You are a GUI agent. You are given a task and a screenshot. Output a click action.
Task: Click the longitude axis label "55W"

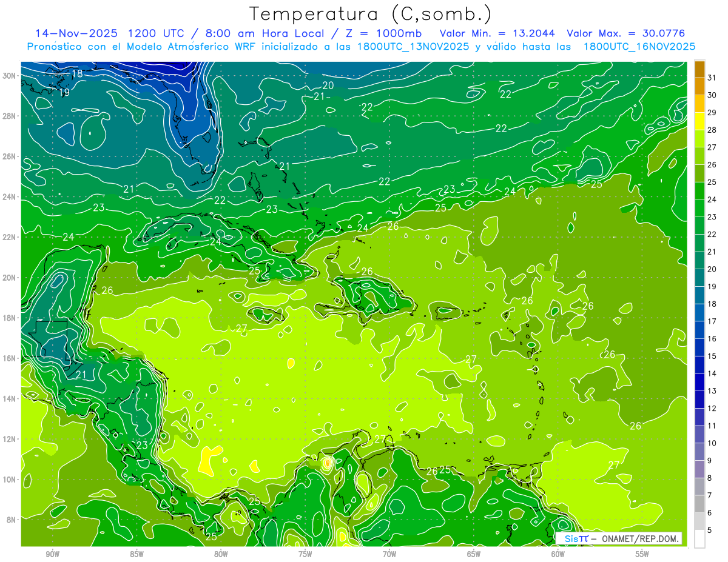(642, 555)
